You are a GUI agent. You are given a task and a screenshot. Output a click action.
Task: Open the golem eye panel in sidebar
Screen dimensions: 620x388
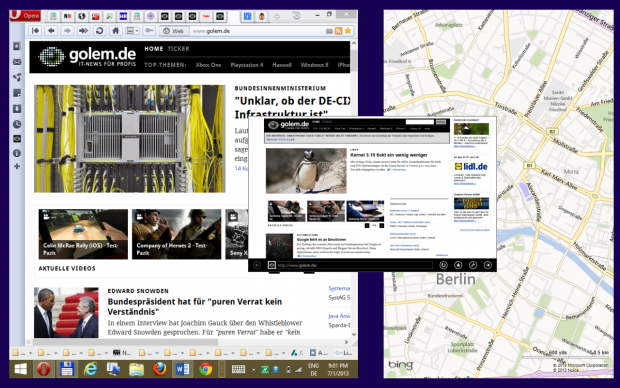pyautogui.click(x=17, y=139)
